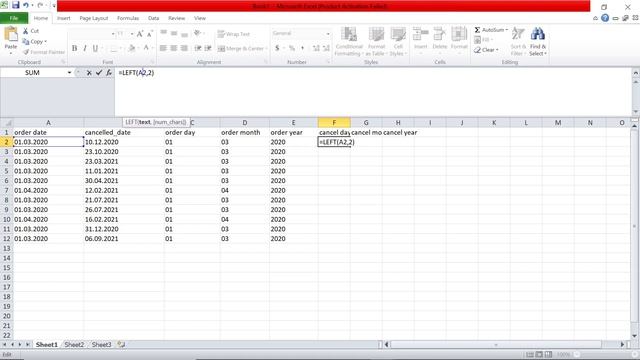Click the Format Painter brush icon
The width and height of the screenshot is (640, 360).
click(x=26, y=52)
